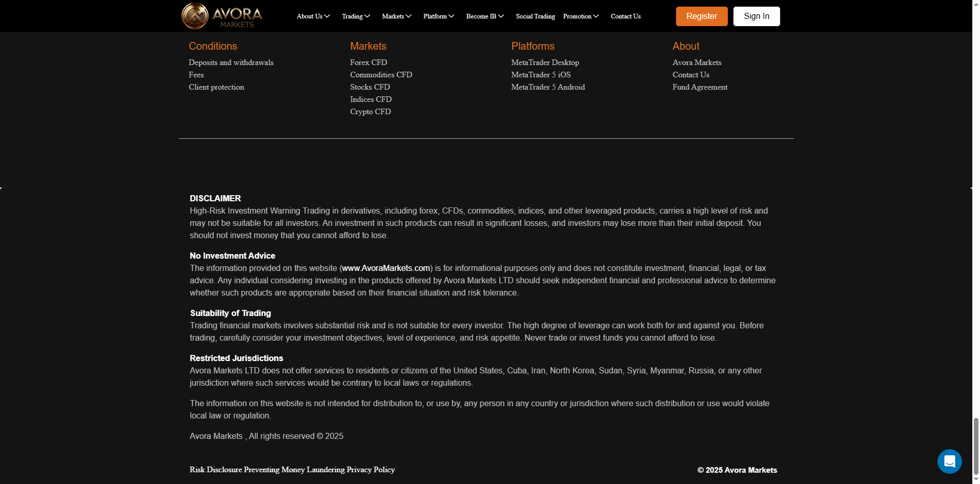
Task: Click the © 2025 Avora Markets text
Action: (737, 470)
